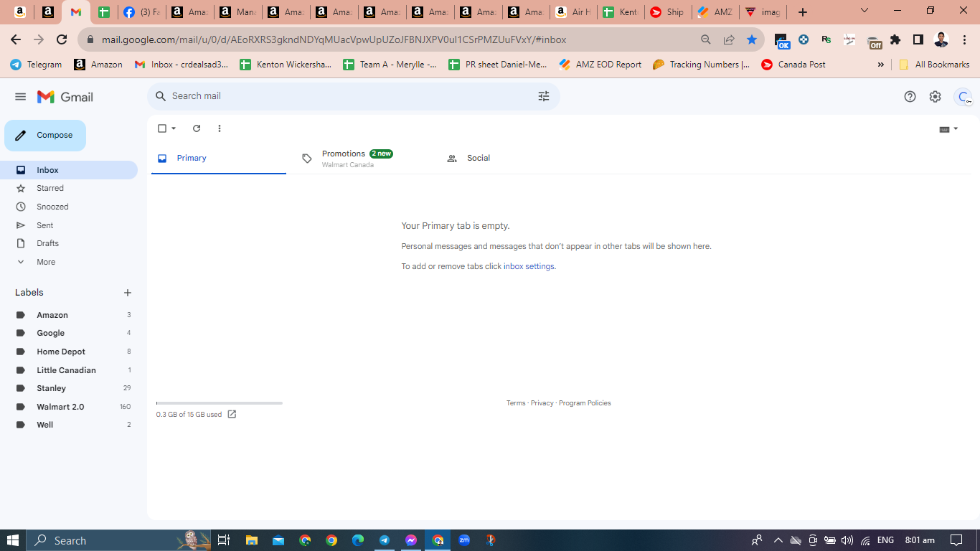Open the AMZ EOD Report bookmark
Screen dimensions: 980x551
(x=600, y=65)
